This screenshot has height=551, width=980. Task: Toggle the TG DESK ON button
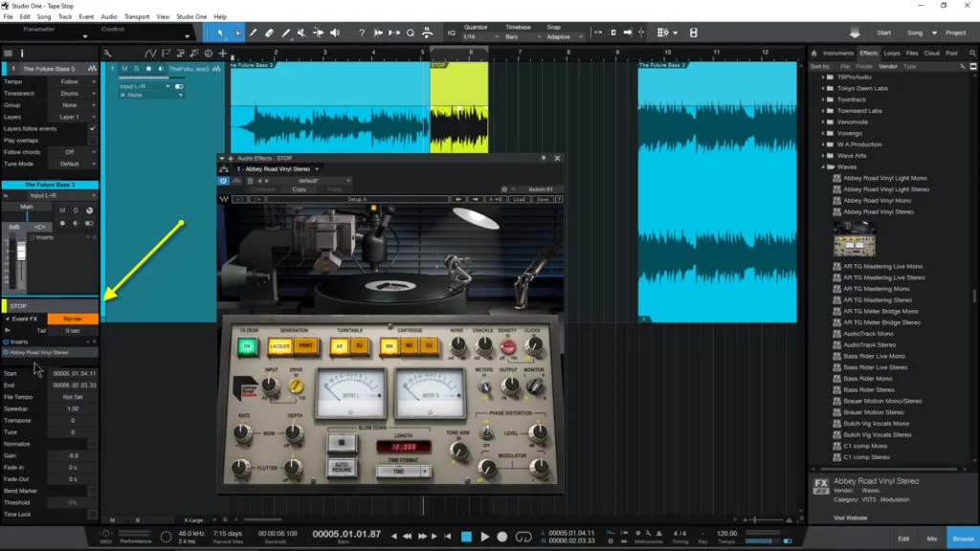(x=247, y=346)
